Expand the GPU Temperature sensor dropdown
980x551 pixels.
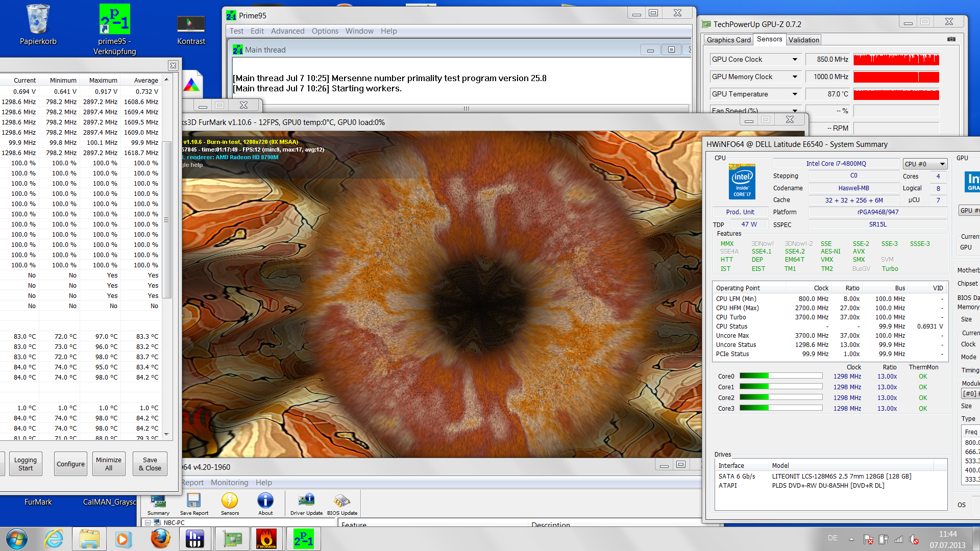795,94
